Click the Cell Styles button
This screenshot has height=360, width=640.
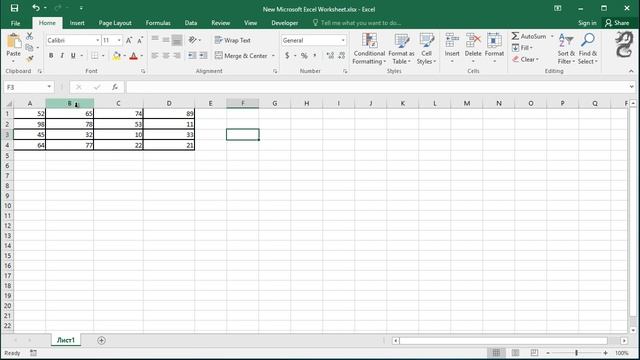(x=427, y=49)
